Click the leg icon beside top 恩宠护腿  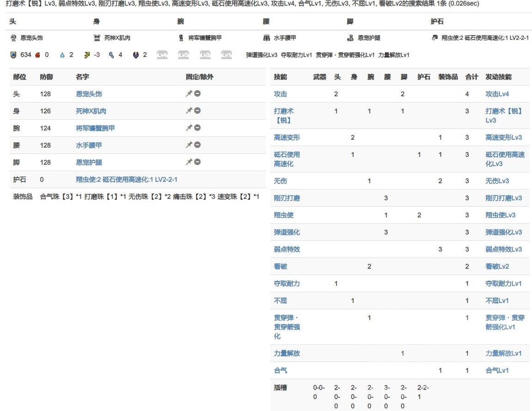350,38
